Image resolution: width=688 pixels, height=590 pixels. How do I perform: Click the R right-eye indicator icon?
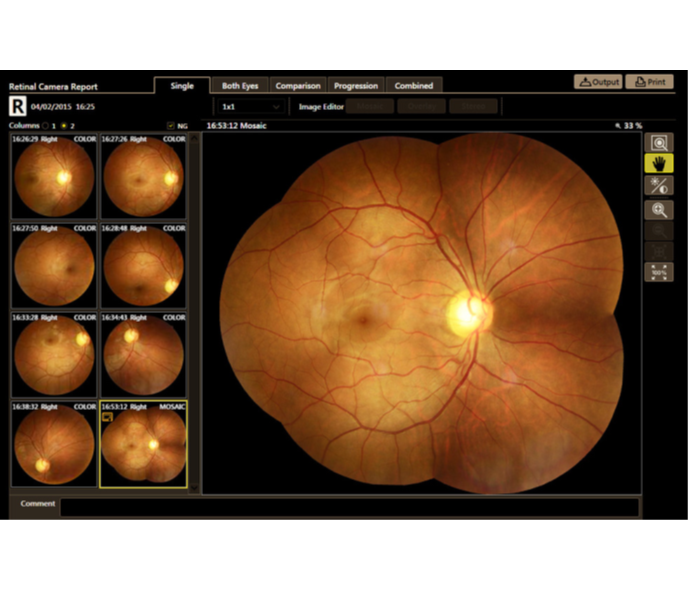18,107
